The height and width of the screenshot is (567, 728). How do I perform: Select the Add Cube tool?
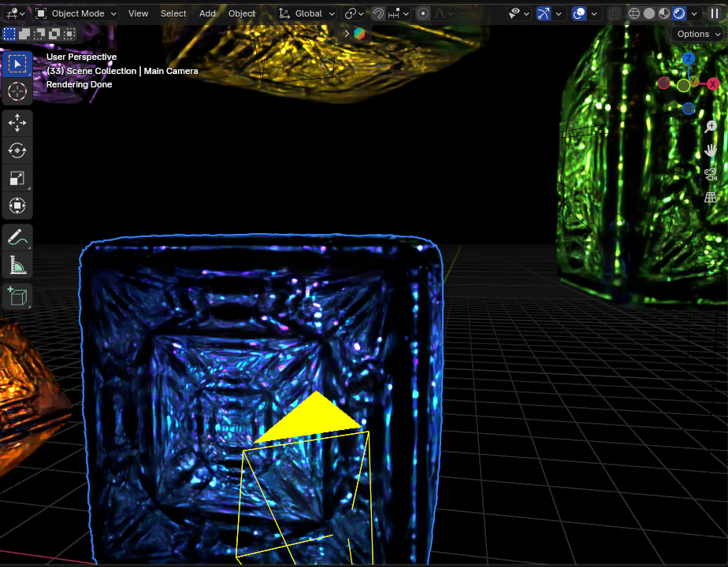pyautogui.click(x=17, y=296)
